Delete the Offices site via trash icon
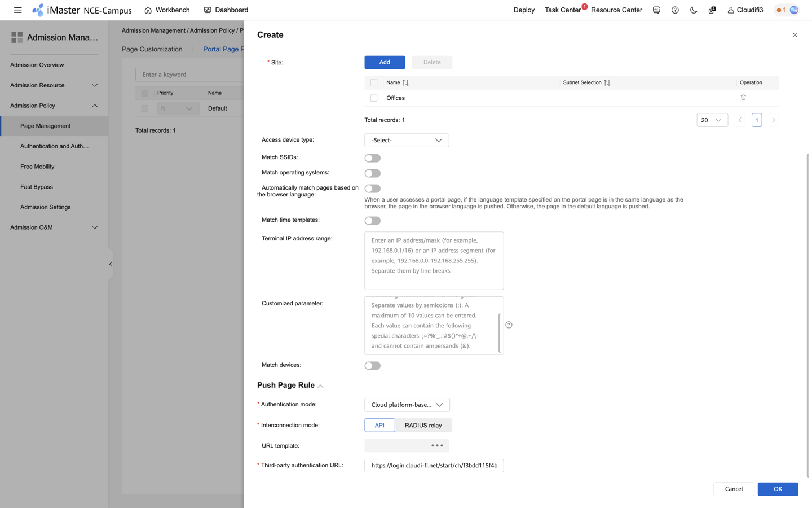 [x=743, y=97]
